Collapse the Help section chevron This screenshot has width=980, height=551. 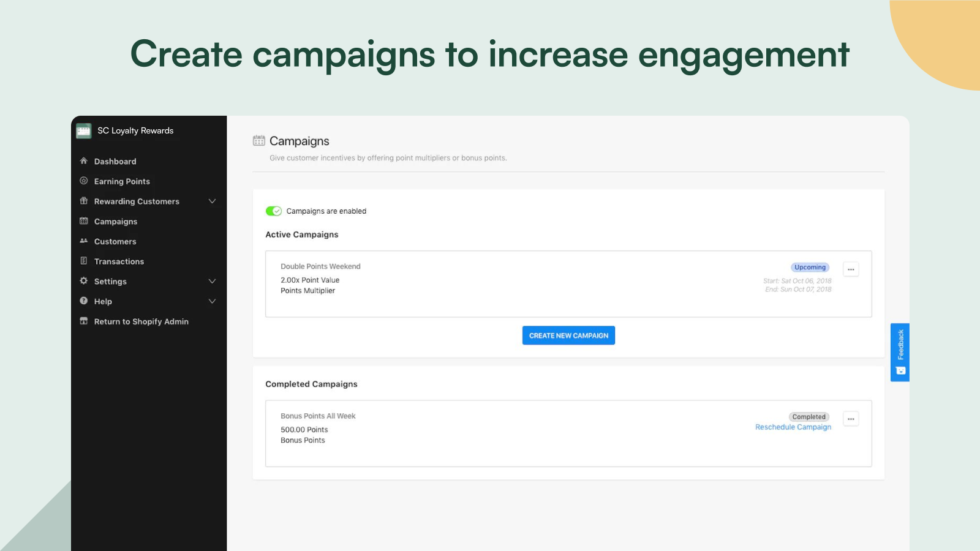click(x=213, y=301)
